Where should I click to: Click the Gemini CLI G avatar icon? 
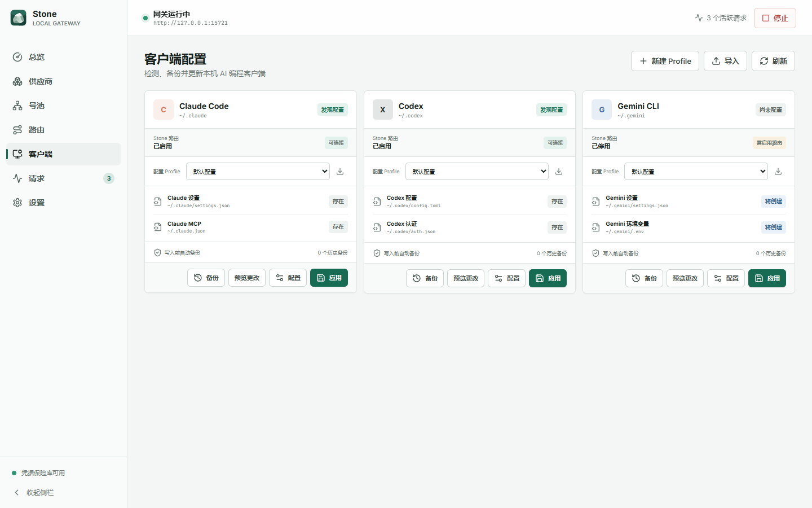click(x=602, y=110)
